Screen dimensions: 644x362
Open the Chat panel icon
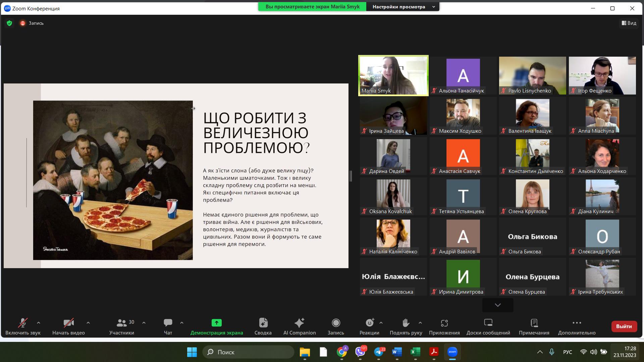click(168, 323)
